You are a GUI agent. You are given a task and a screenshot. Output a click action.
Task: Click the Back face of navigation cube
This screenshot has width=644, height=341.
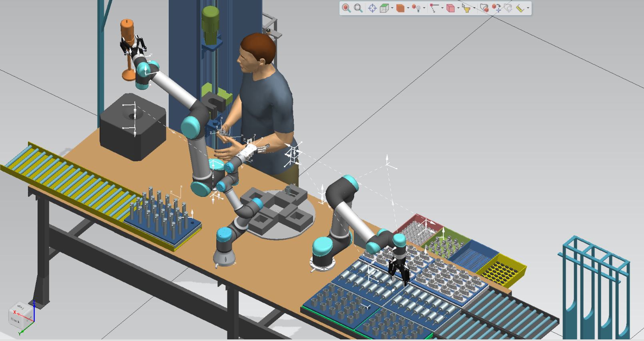(15, 320)
